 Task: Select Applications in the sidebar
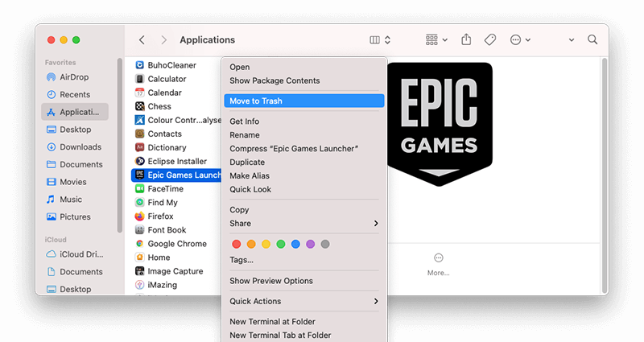point(75,112)
